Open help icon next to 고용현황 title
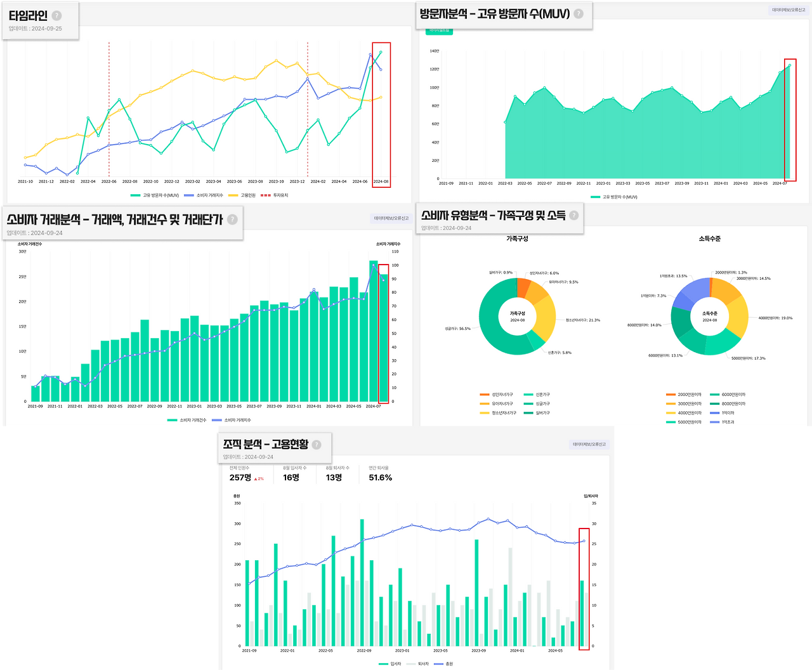The width and height of the screenshot is (812, 670). tap(317, 445)
